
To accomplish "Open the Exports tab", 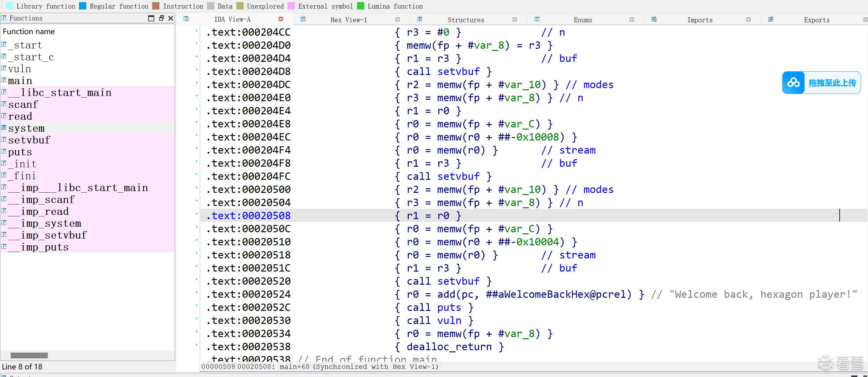I will point(816,20).
